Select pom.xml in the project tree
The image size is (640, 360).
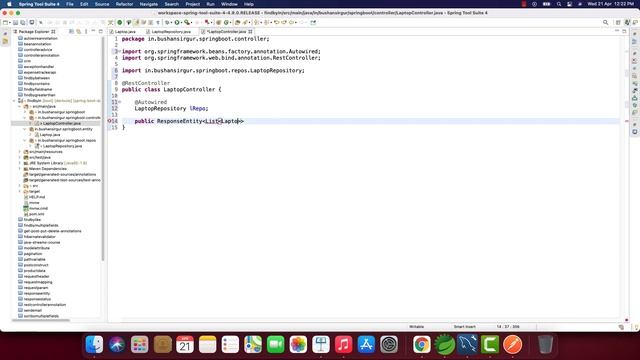coord(36,214)
